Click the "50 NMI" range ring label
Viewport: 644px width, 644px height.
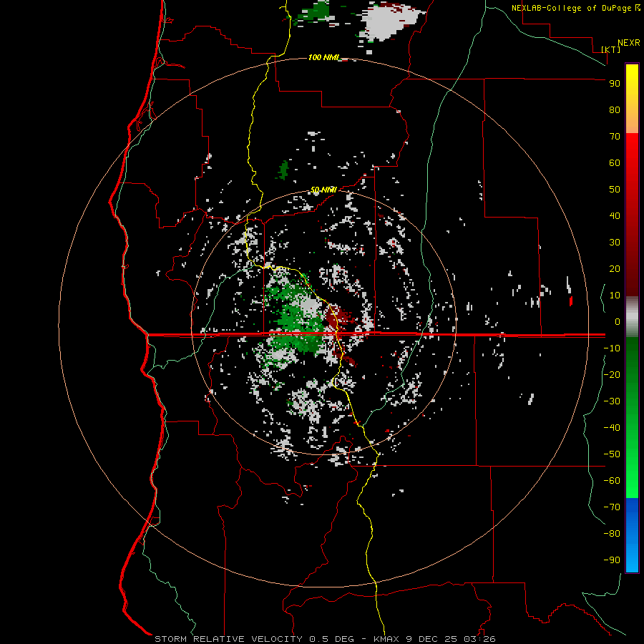[x=323, y=190]
